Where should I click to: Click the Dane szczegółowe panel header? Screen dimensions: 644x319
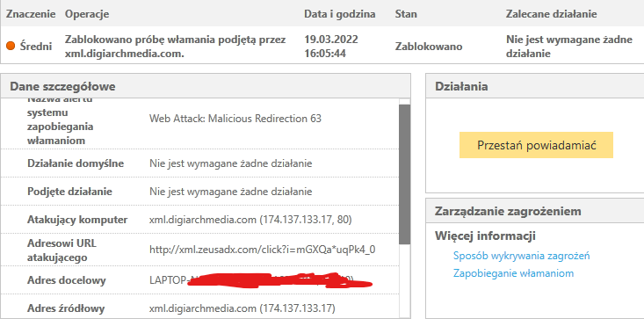click(x=206, y=86)
